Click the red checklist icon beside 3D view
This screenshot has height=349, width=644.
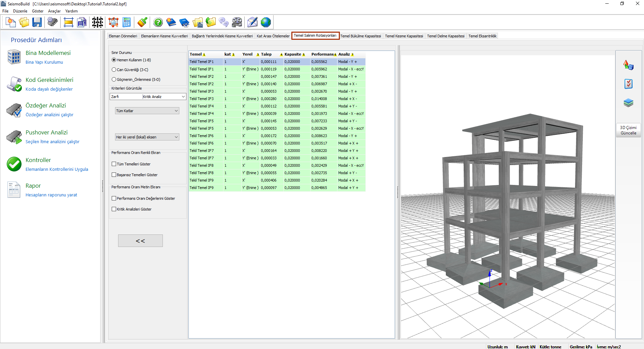pos(628,84)
